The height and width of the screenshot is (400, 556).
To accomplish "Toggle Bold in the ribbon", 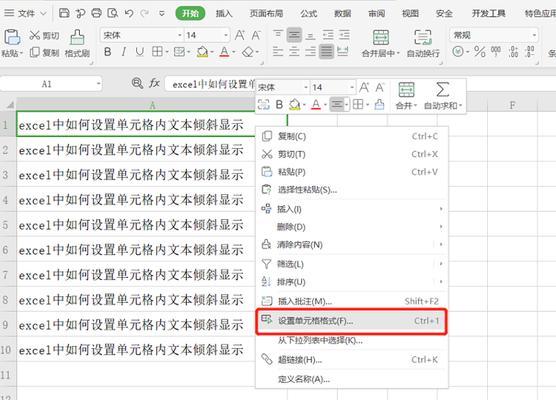I will pos(108,52).
